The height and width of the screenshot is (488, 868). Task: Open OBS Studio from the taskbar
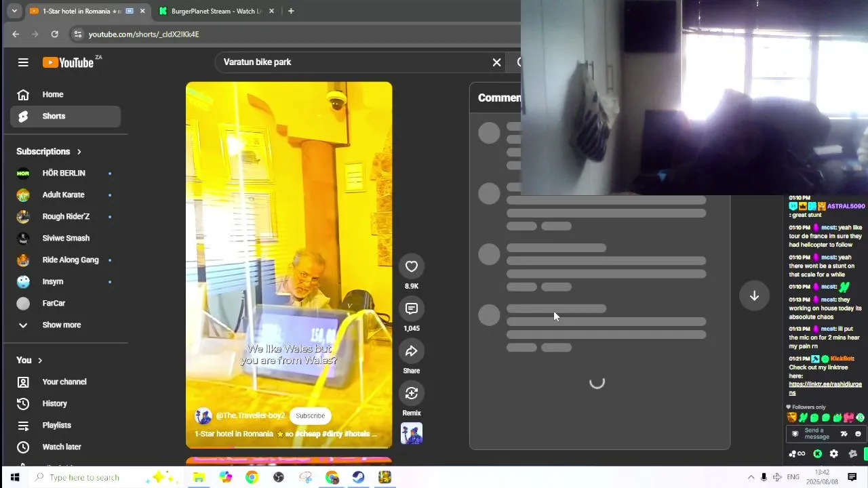click(279, 477)
